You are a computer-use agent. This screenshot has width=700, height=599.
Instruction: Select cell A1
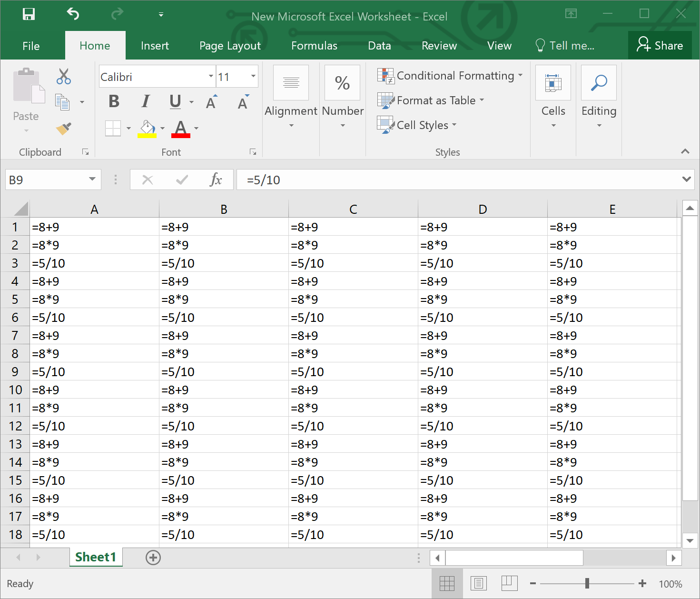pyautogui.click(x=94, y=227)
